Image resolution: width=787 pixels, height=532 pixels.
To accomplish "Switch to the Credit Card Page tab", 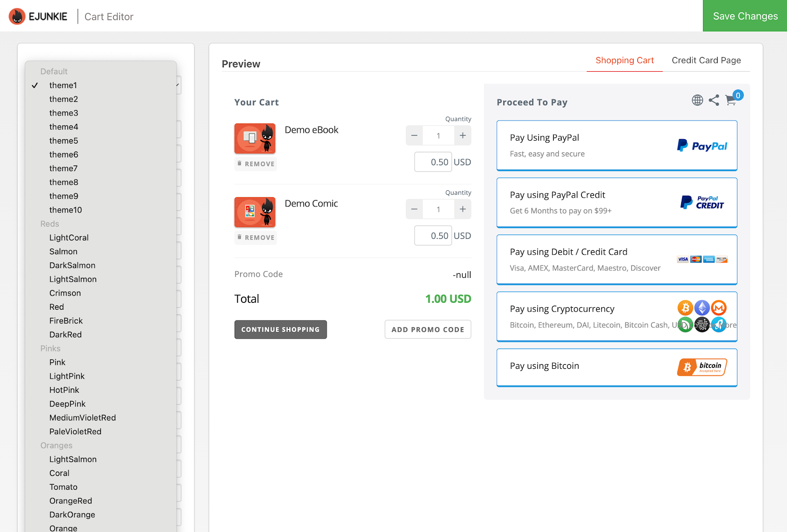I will coord(706,60).
